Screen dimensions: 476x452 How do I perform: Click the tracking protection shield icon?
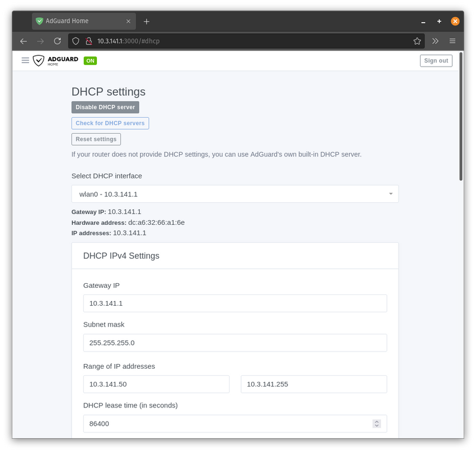(76, 41)
